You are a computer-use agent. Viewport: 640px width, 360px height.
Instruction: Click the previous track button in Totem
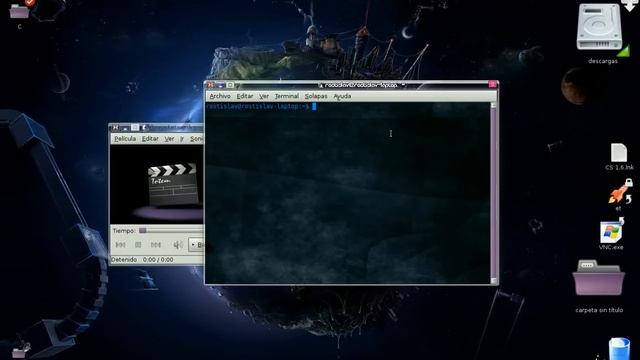120,245
